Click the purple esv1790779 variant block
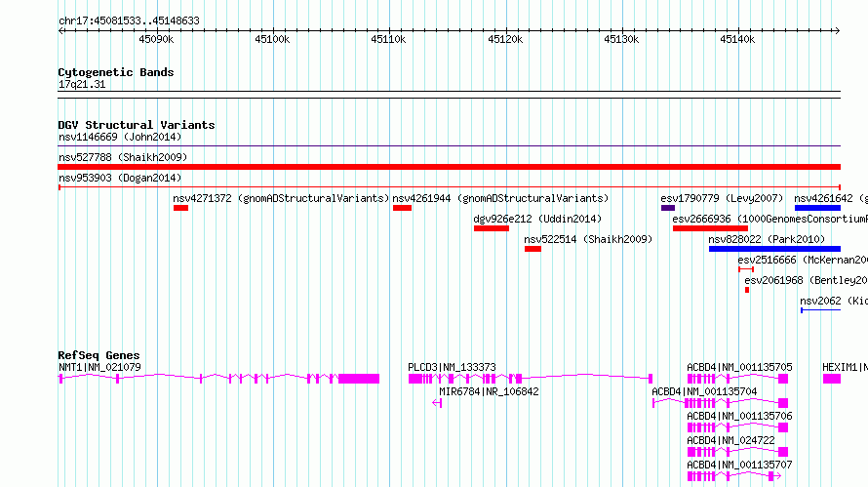The image size is (868, 487). click(668, 208)
